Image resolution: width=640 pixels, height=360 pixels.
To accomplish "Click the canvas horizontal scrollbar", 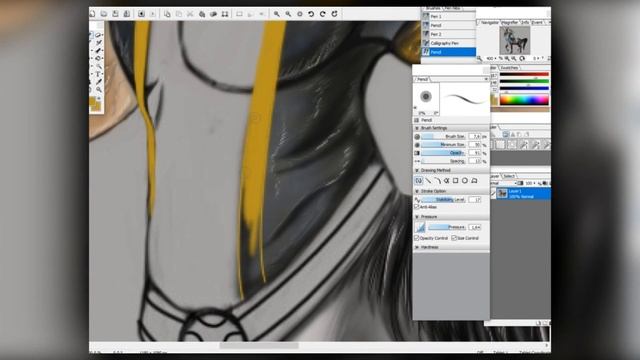I will [x=259, y=346].
